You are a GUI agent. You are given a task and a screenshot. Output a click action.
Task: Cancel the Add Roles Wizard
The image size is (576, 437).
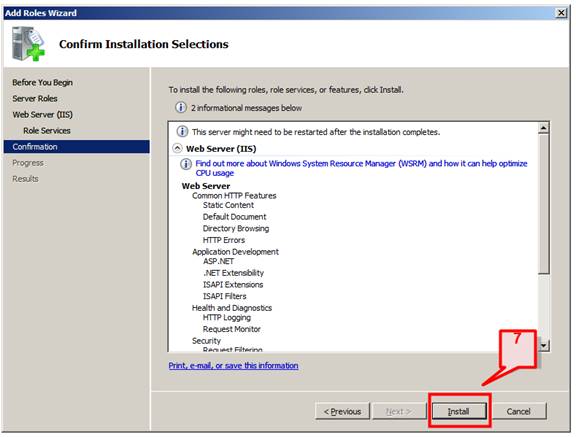[x=518, y=411]
